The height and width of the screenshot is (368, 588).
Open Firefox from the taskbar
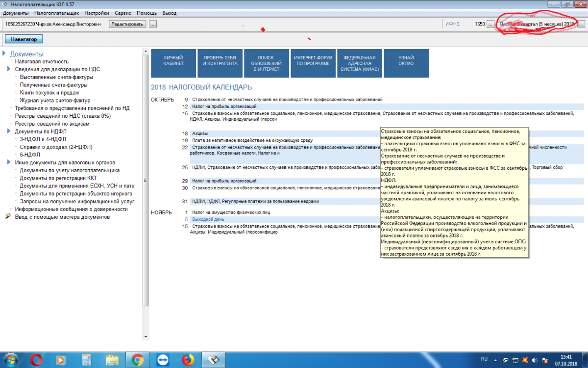(x=188, y=360)
